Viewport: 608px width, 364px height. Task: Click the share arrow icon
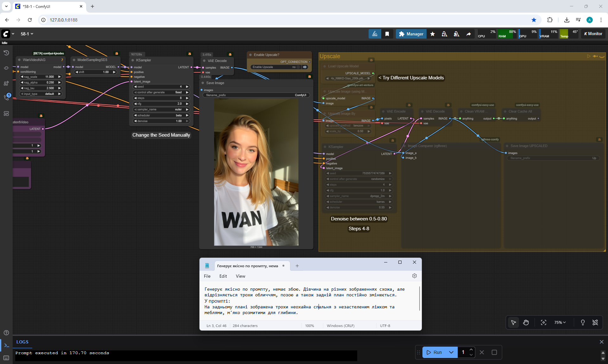(468, 34)
